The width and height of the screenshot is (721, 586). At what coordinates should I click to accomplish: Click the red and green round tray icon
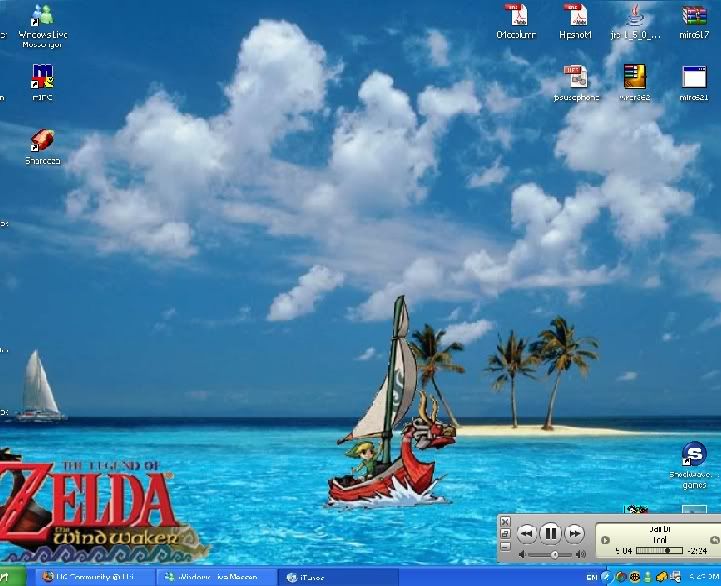point(621,577)
